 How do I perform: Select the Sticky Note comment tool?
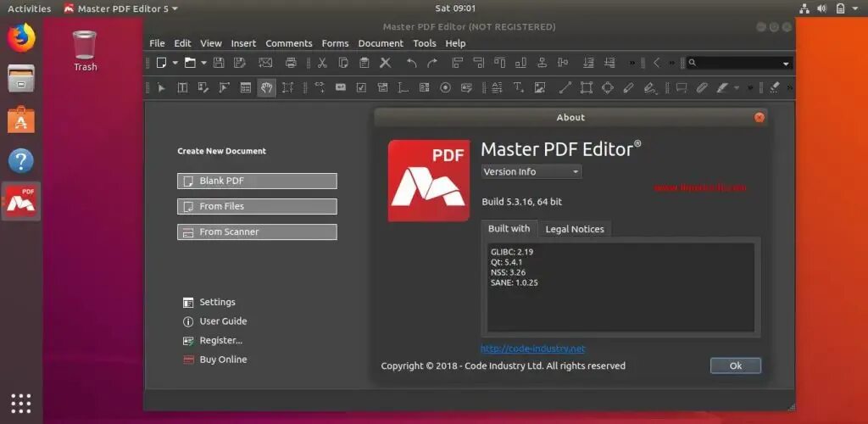pos(682,87)
